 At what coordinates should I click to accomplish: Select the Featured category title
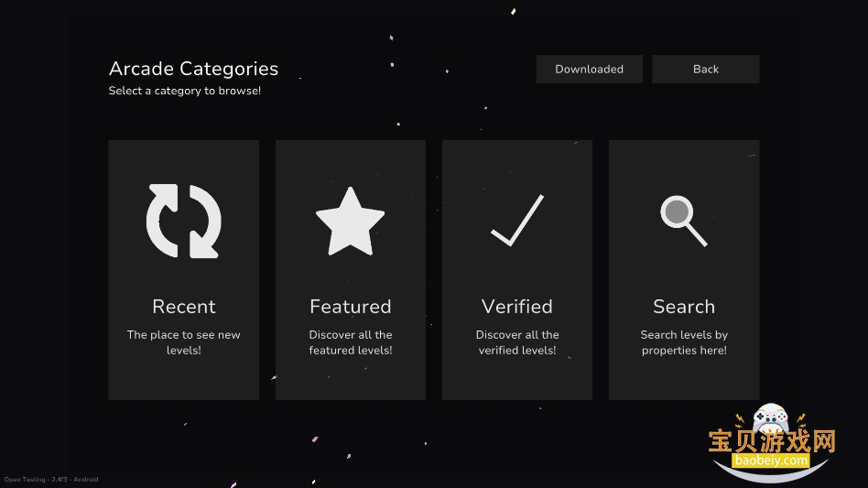tap(351, 307)
